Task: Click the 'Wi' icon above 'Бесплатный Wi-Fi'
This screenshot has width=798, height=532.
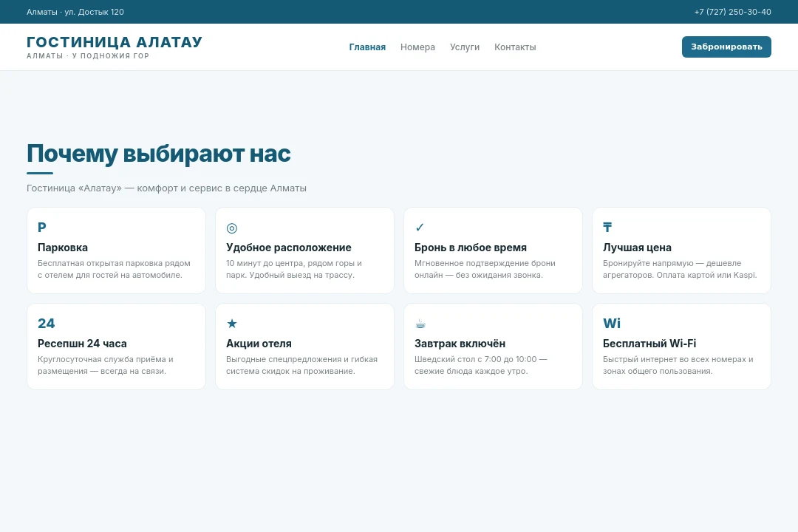Action: click(612, 324)
